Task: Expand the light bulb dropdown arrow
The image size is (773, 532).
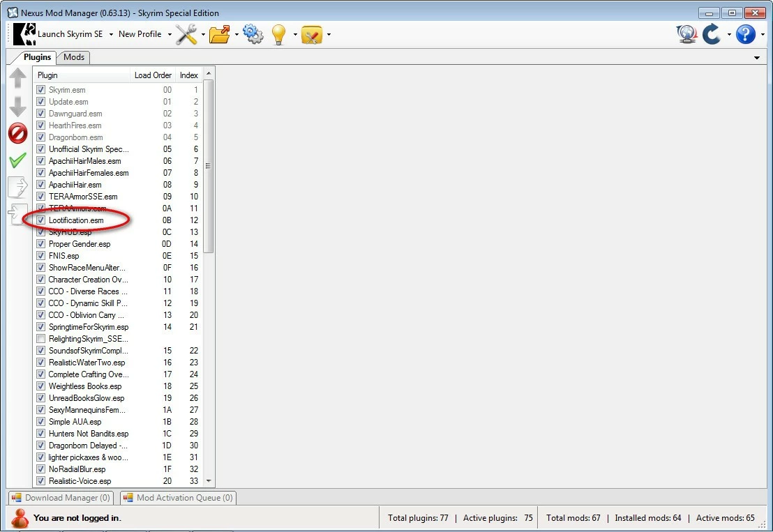Action: coord(295,34)
